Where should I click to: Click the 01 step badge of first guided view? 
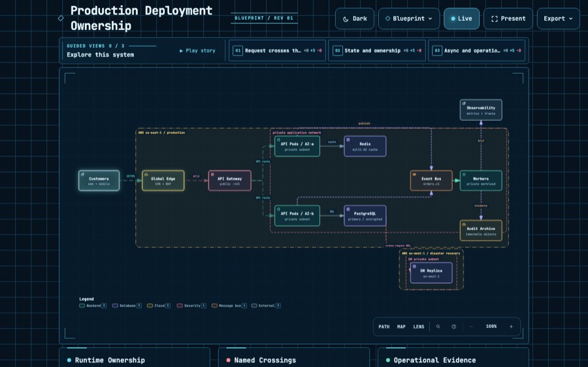pos(238,50)
